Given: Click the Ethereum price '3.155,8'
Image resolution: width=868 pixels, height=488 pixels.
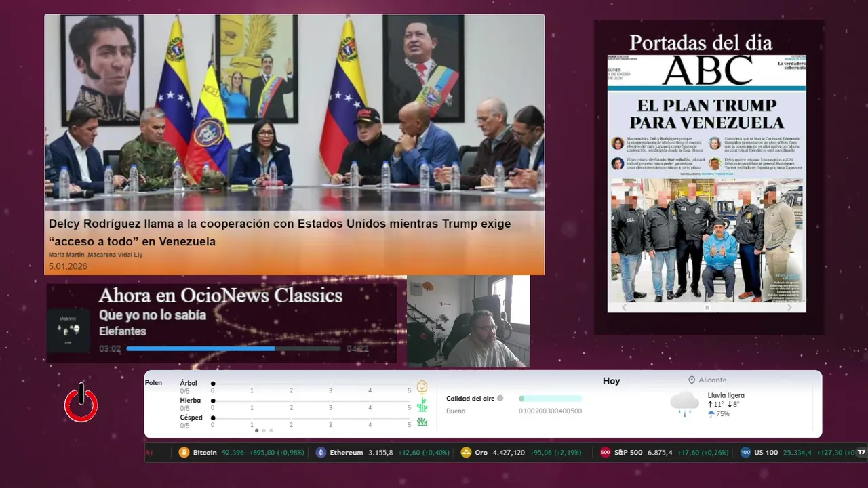Looking at the screenshot, I should click(380, 453).
